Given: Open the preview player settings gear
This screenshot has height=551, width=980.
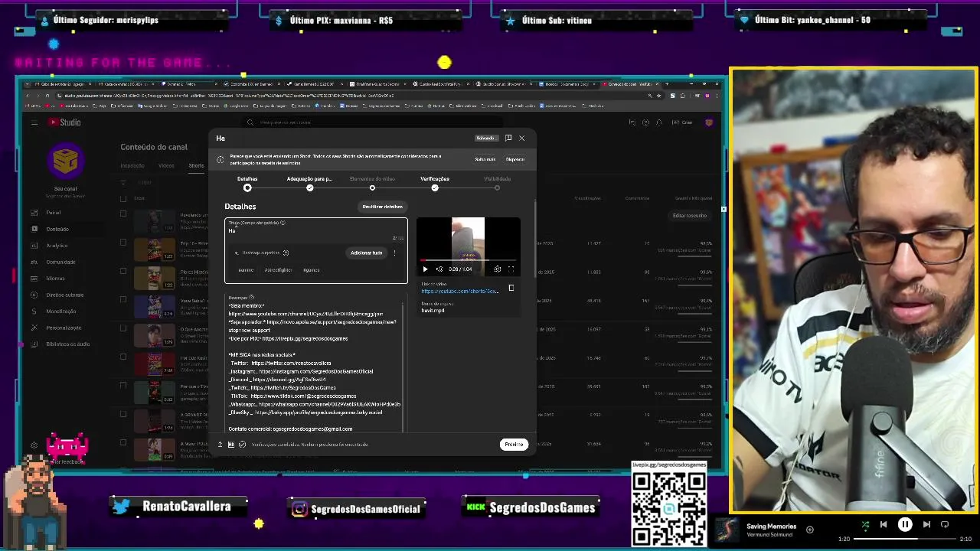Looking at the screenshot, I should click(498, 269).
